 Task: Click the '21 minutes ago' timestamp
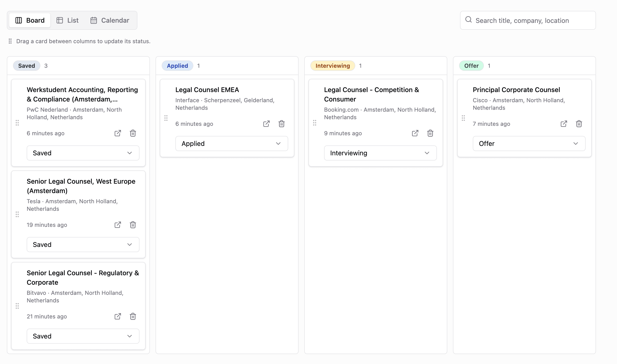[x=46, y=316]
